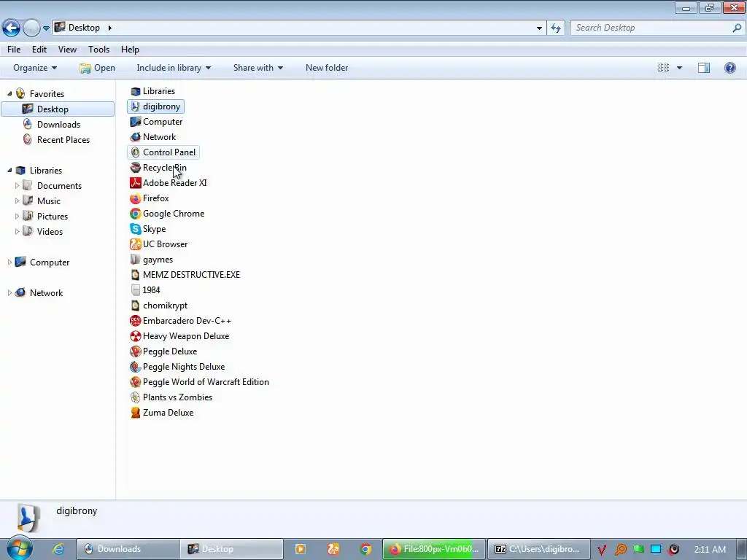The width and height of the screenshot is (747, 560).
Task: Select the Adobe Reader XI shortcut
Action: 169,183
